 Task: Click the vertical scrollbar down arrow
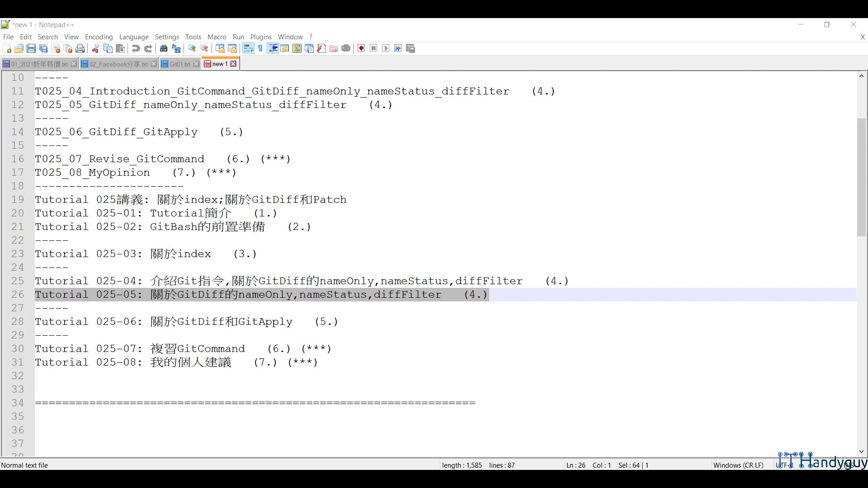[862, 451]
